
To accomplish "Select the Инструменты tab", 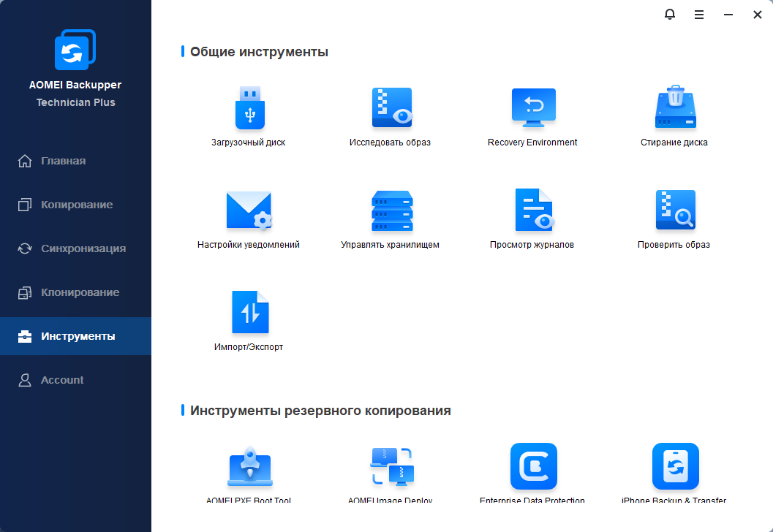I will tap(76, 336).
